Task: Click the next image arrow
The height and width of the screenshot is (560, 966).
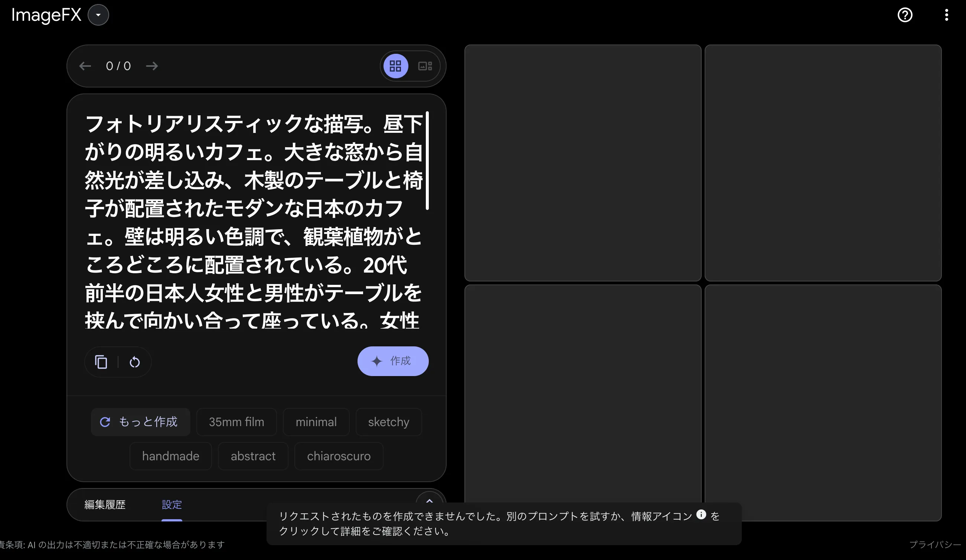Action: tap(152, 66)
